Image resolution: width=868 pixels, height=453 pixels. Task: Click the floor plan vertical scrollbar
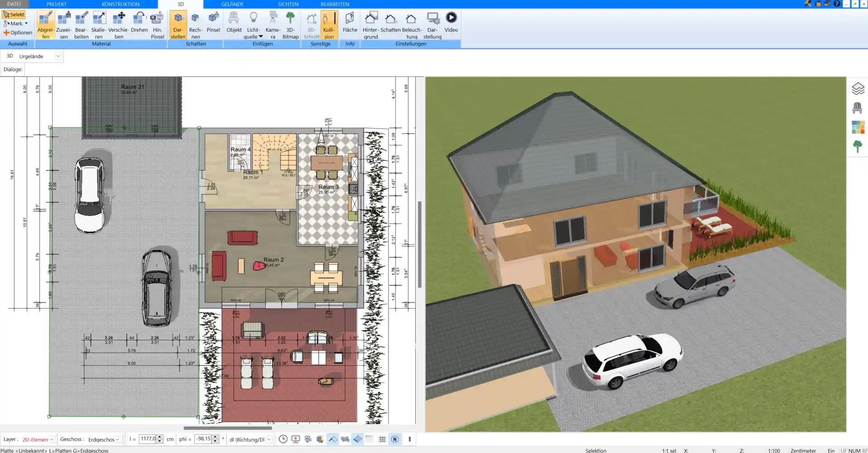click(x=420, y=244)
